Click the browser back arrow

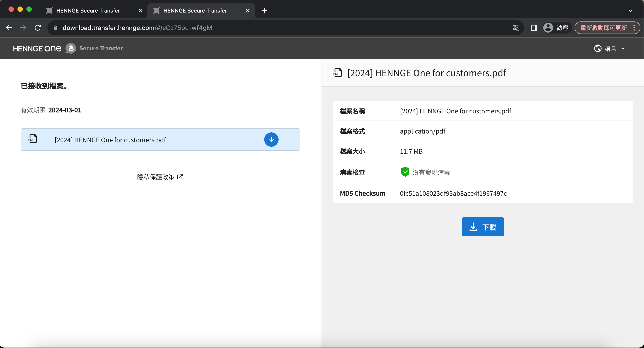pos(9,28)
